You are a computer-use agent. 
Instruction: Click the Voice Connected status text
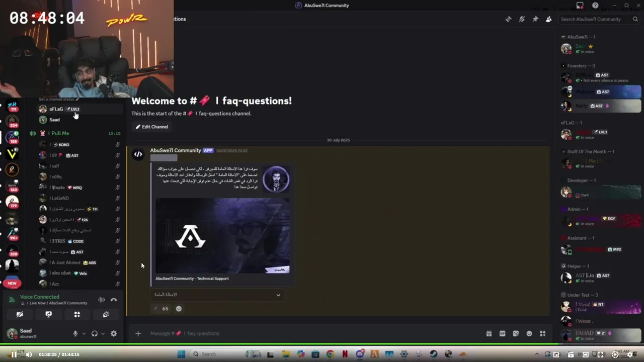click(39, 297)
